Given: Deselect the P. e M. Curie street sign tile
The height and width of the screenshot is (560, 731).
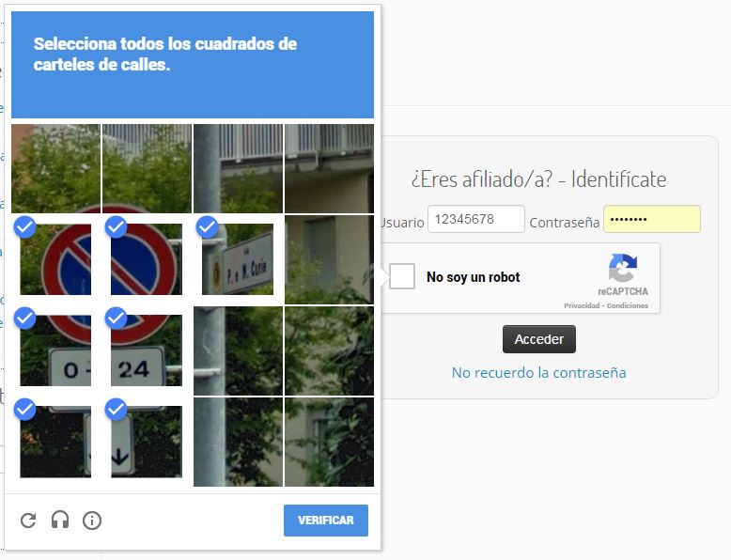Looking at the screenshot, I should click(238, 259).
